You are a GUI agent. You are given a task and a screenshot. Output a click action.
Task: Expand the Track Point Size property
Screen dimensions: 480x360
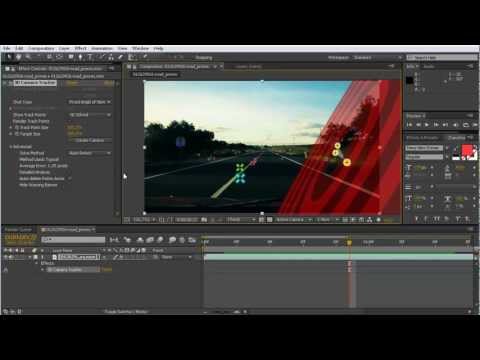coord(11,128)
